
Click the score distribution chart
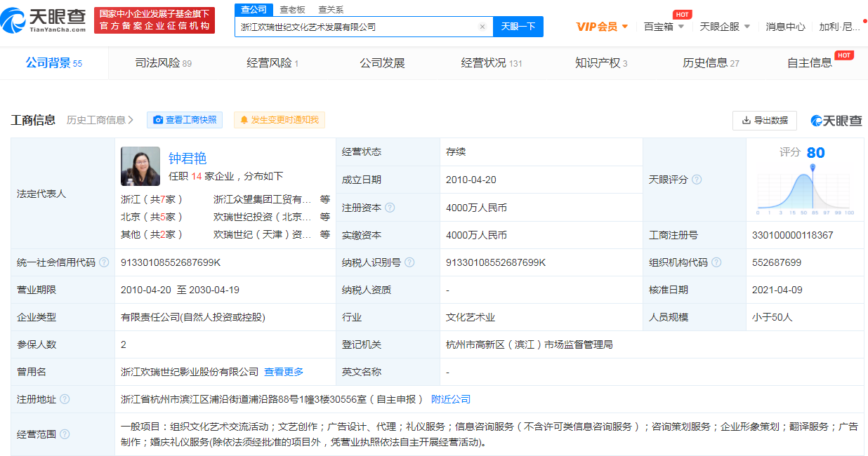tap(805, 189)
